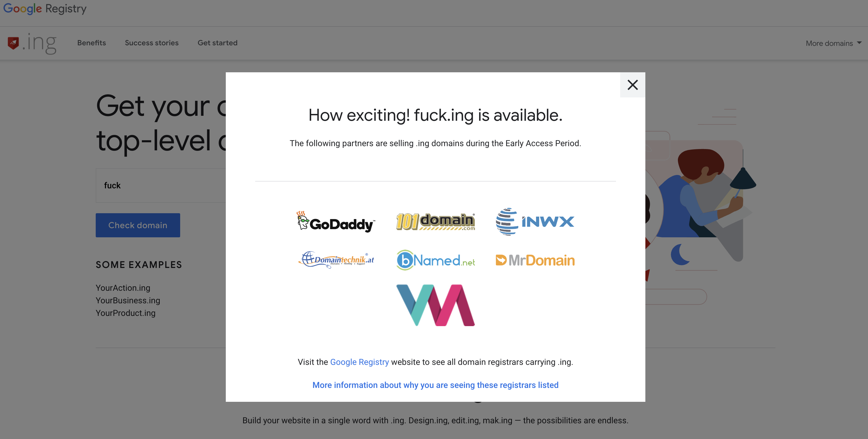Click the red .ing shield logo
The image size is (868, 439).
click(13, 43)
